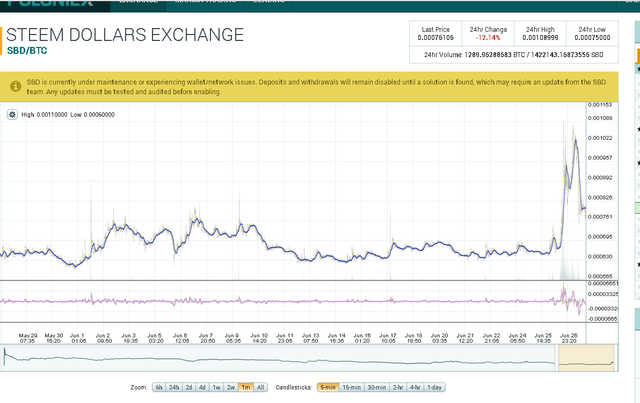The height and width of the screenshot is (403, 640).
Task: Click the 0.001022 price axis label
Action: pyautogui.click(x=600, y=138)
